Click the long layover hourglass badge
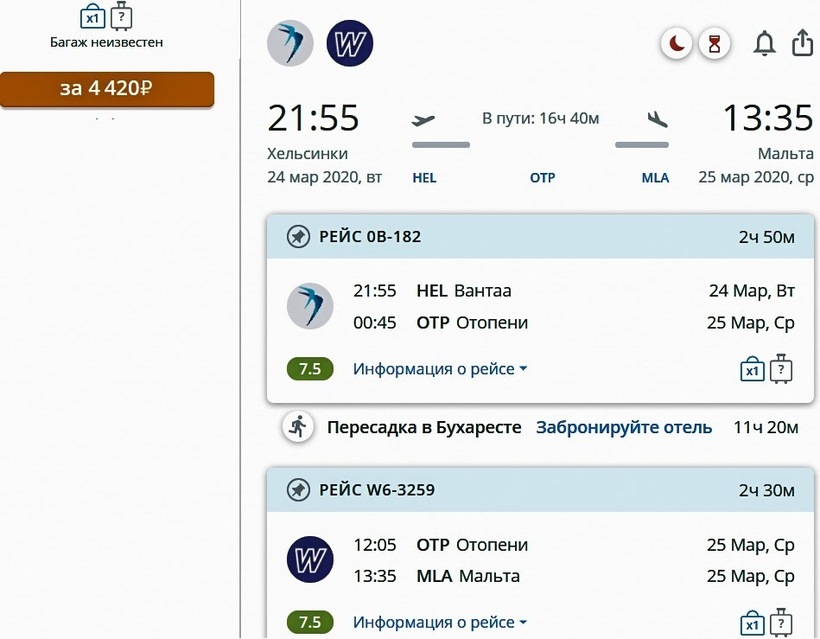 click(x=714, y=43)
